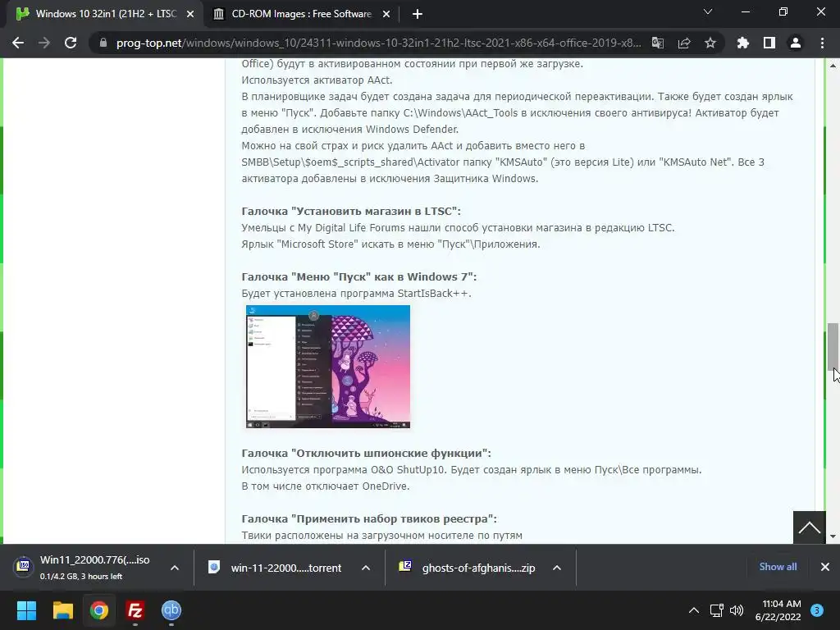Switch to CD-ROM Images tab
The image size is (840, 630).
302,14
